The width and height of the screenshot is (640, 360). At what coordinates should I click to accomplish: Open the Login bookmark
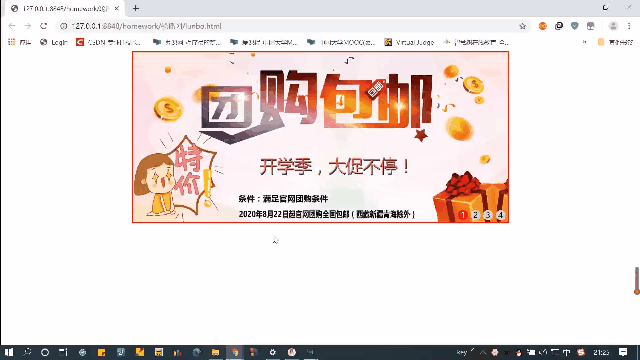pos(53,42)
